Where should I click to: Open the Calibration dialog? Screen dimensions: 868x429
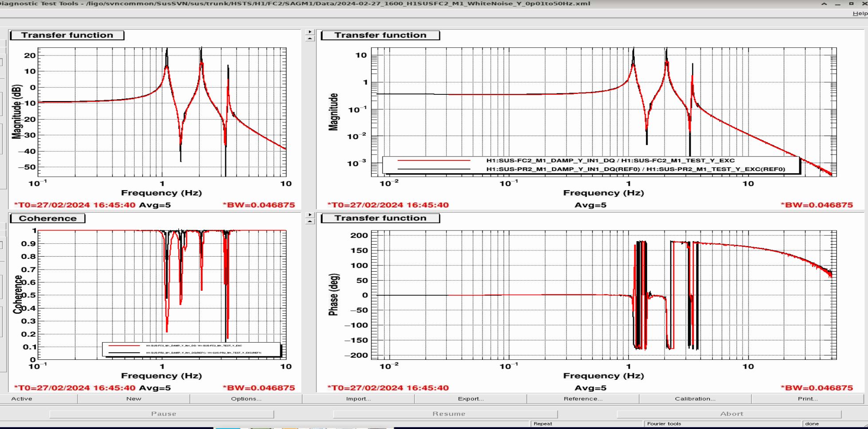click(695, 399)
